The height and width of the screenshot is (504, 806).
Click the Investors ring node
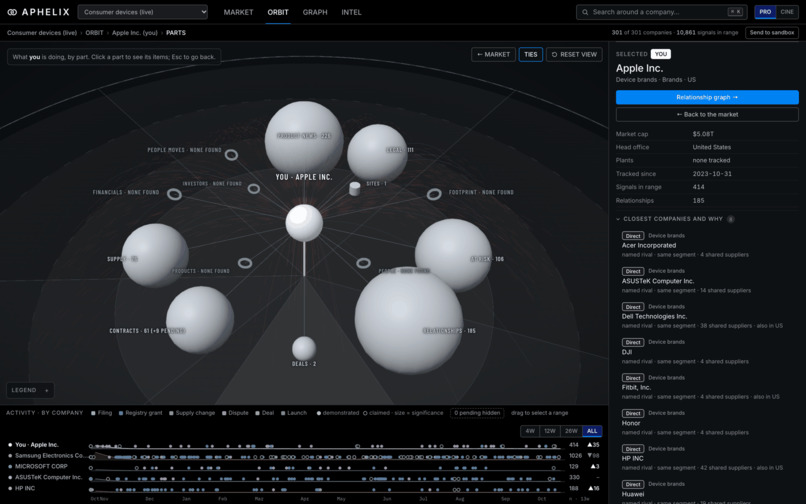tap(253, 188)
